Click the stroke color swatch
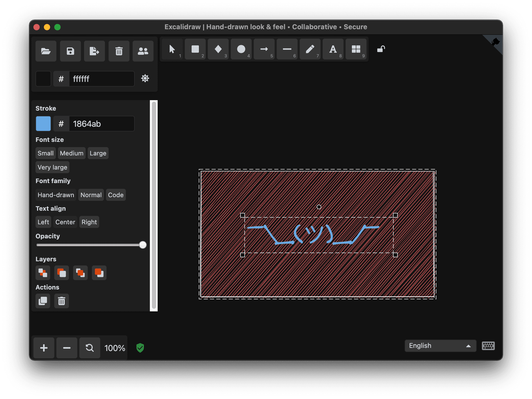 (43, 124)
